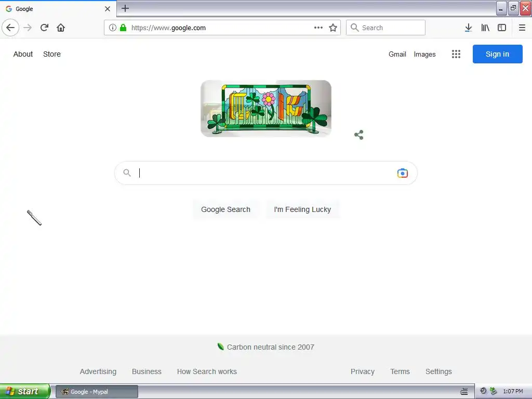
Task: Open the Settings footer menu
Action: pos(438,371)
